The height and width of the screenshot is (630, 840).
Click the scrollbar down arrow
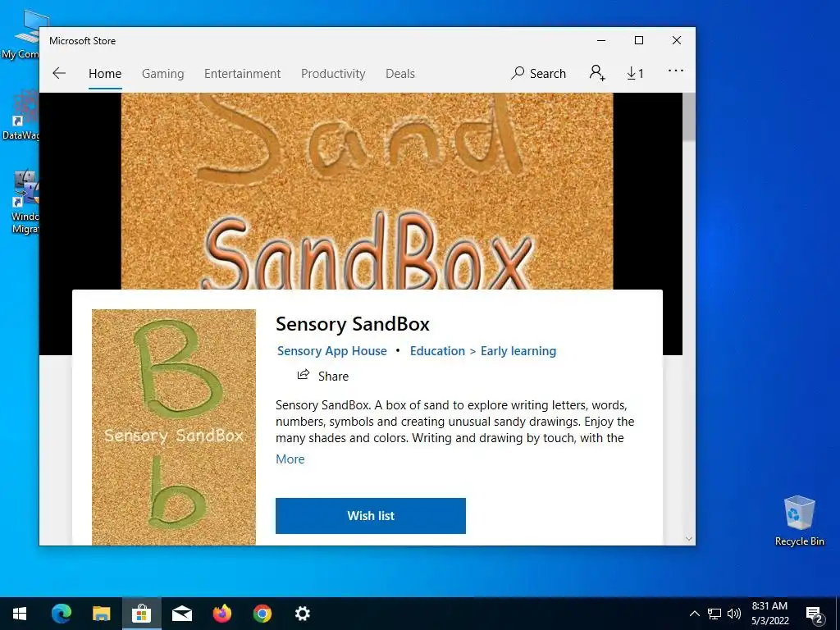pos(689,538)
